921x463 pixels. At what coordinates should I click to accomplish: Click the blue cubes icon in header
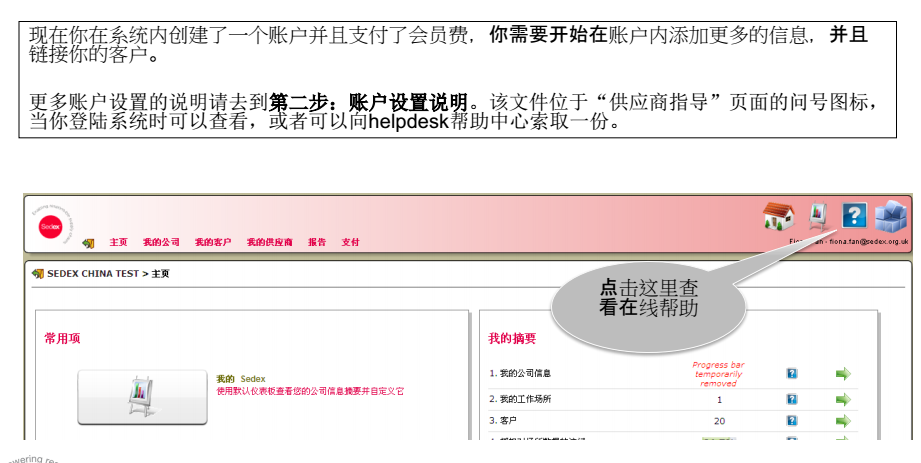pyautogui.click(x=891, y=217)
